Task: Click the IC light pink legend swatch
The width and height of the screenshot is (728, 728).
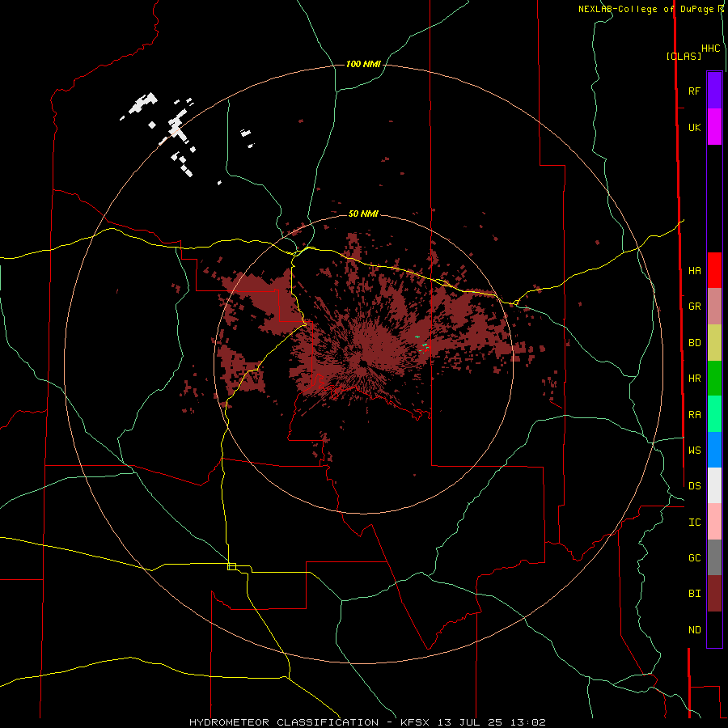Action: tap(714, 522)
